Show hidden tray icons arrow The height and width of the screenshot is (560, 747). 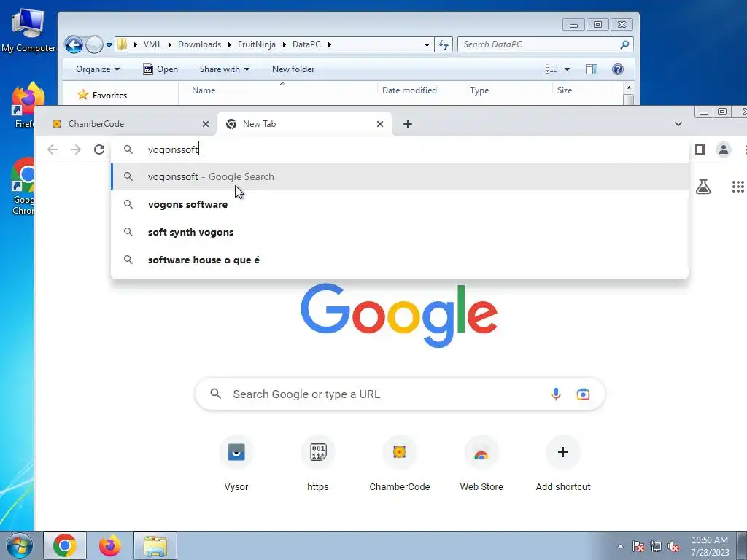pos(620,546)
